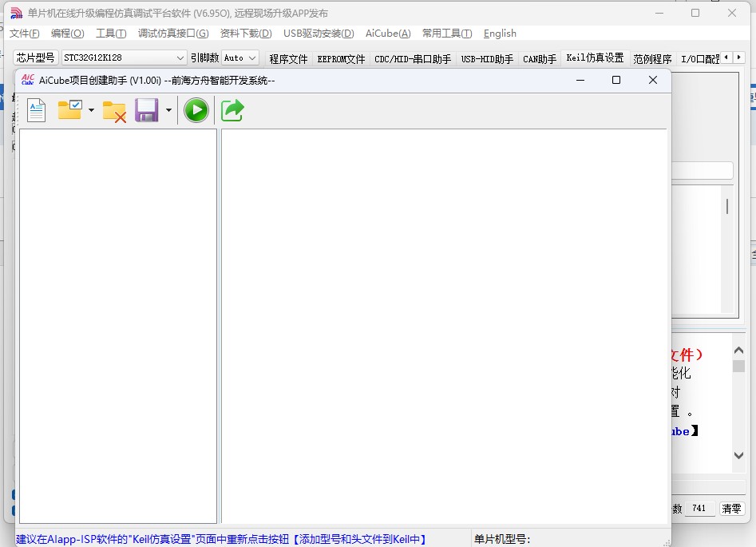
Task: Open the AiCube(A) menu
Action: [388, 34]
